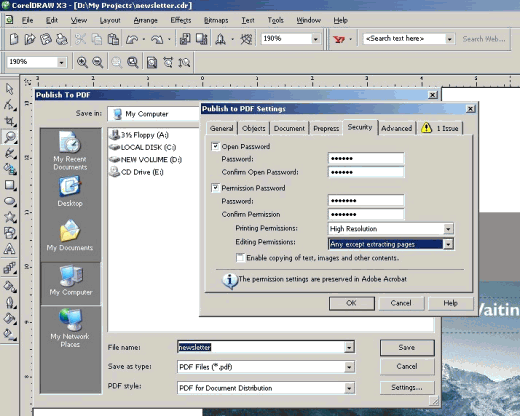Select the Ellipse tool in toolbox

click(x=10, y=201)
